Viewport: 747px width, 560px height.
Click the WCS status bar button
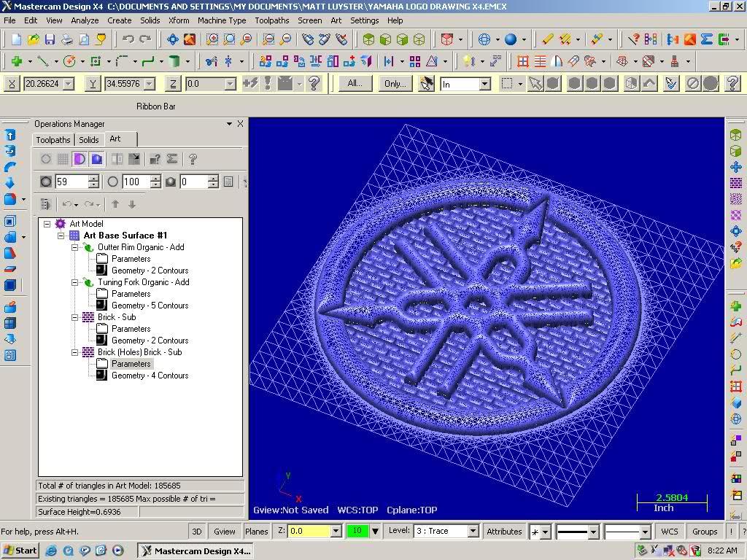(x=670, y=532)
